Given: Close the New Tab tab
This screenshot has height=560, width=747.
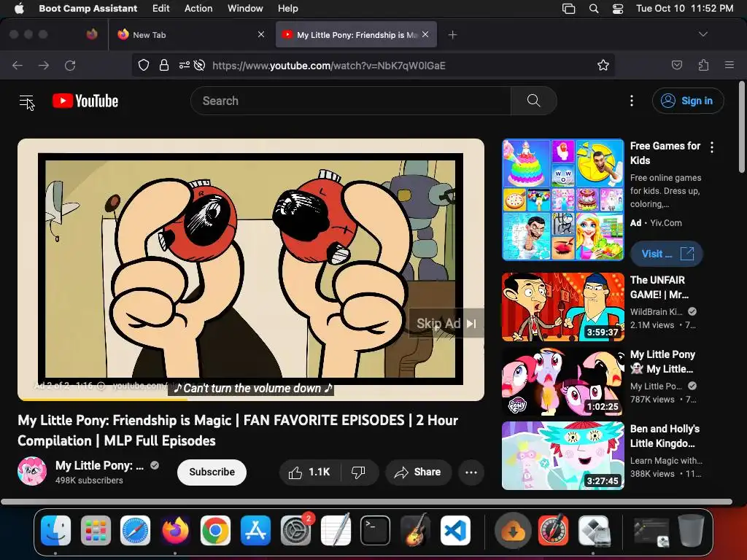Looking at the screenshot, I should pos(261,34).
